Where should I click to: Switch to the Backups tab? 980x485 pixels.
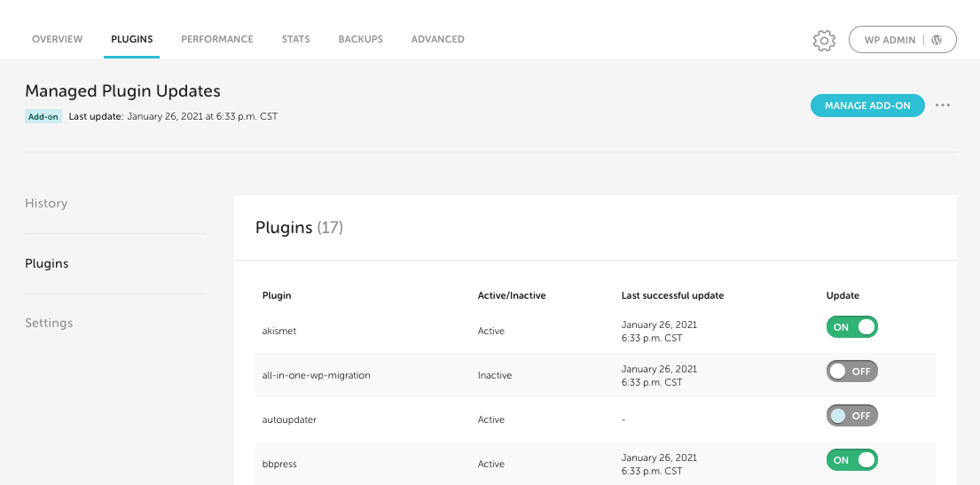(x=360, y=39)
